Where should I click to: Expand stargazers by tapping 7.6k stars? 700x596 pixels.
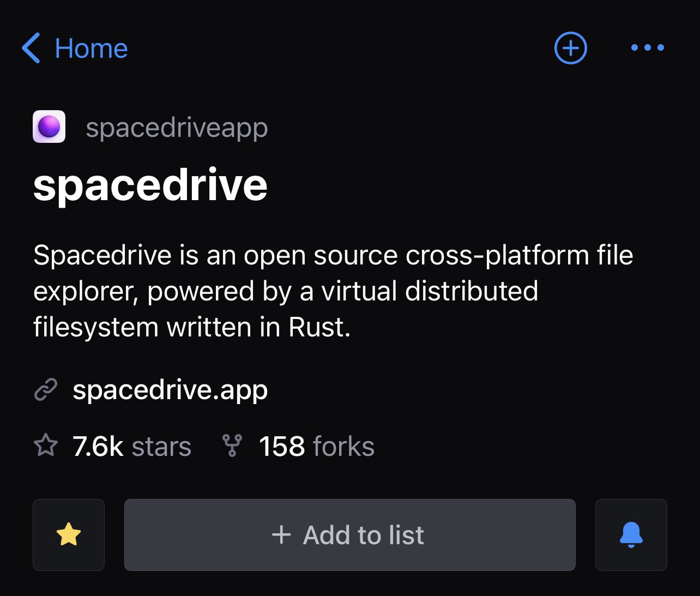pos(131,446)
